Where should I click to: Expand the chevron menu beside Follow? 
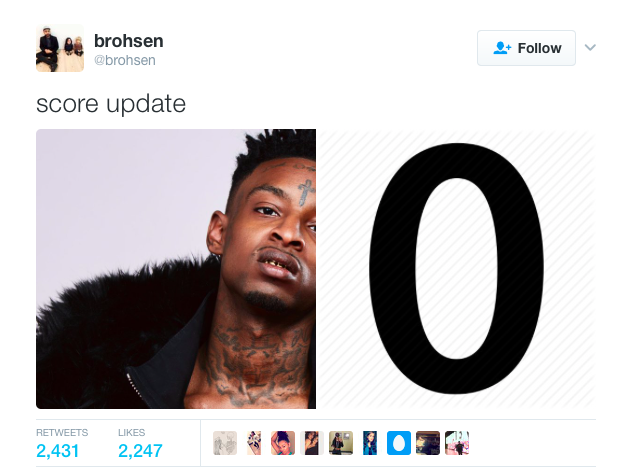pyautogui.click(x=590, y=48)
